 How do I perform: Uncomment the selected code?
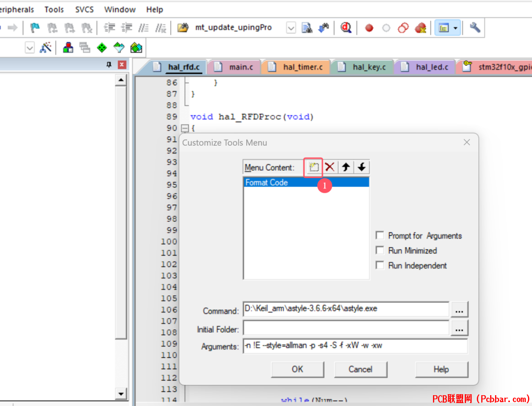tap(161, 28)
